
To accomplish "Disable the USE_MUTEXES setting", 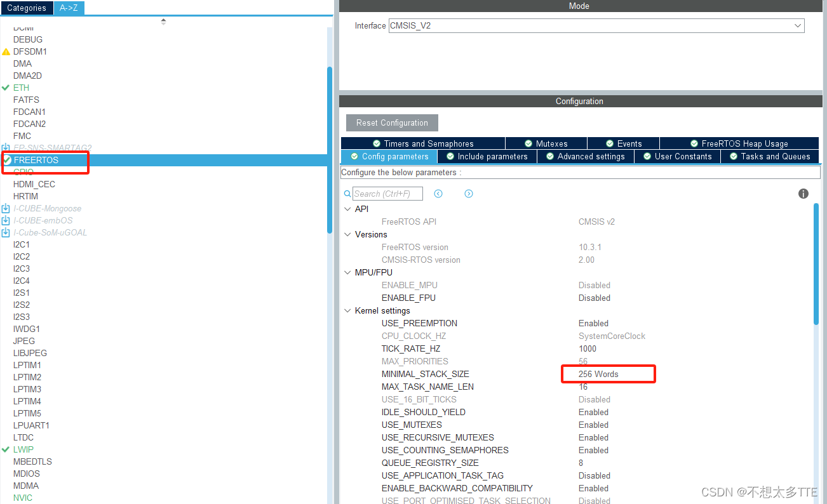I will [x=593, y=425].
